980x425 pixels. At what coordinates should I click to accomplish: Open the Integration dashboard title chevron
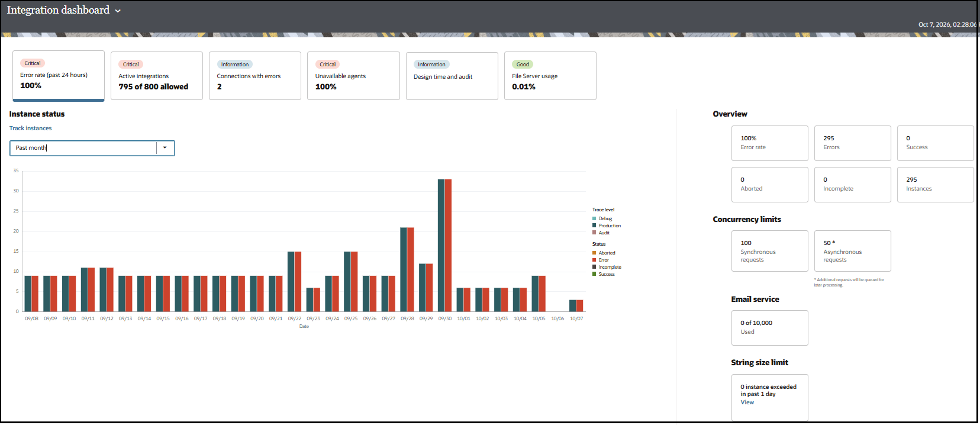click(x=118, y=11)
